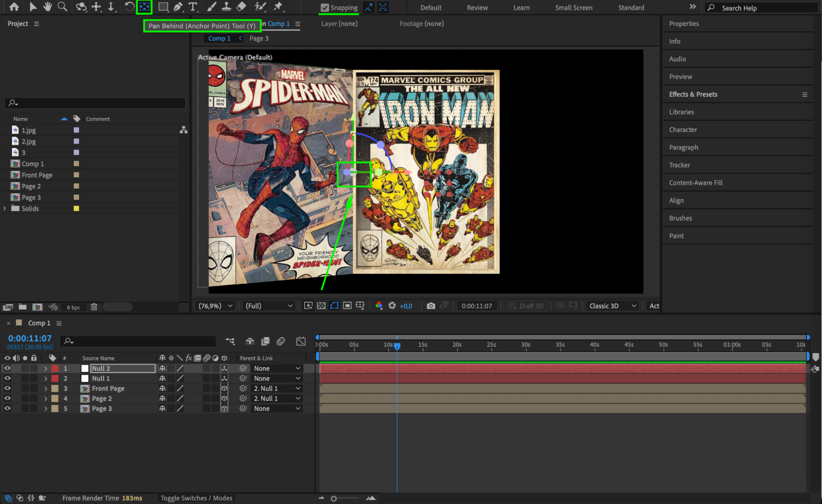This screenshot has height=504, width=822.
Task: Toggle visibility of Null 2 layer
Action: click(x=7, y=368)
